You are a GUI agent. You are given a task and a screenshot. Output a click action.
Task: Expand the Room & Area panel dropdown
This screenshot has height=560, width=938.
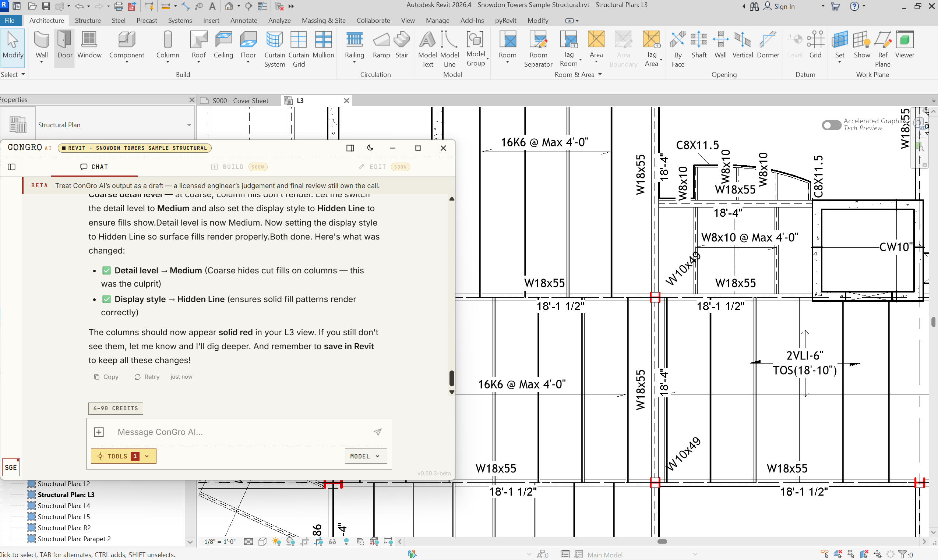pyautogui.click(x=578, y=74)
